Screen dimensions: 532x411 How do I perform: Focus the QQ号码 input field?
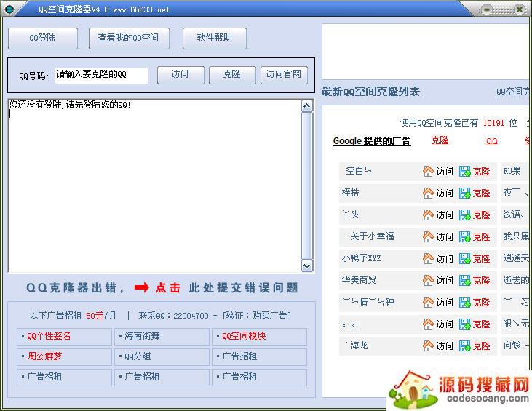(x=101, y=76)
